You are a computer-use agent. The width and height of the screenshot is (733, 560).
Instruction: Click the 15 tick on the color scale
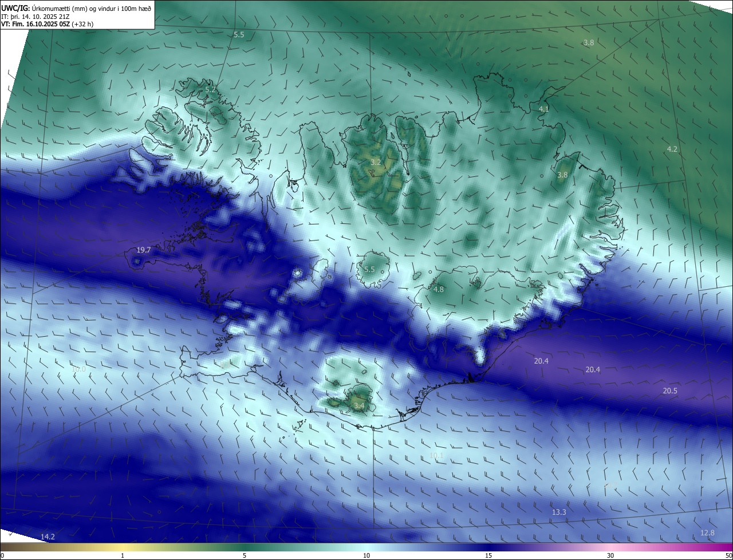(x=488, y=555)
